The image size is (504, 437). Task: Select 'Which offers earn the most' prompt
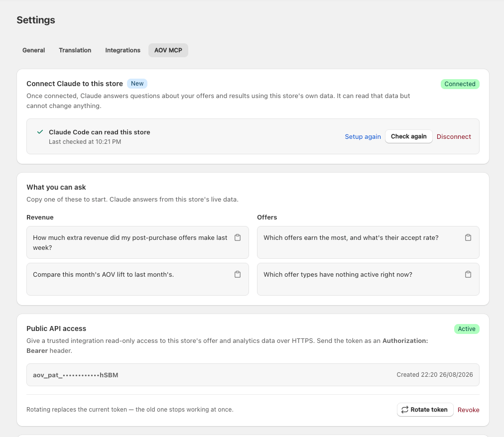pyautogui.click(x=368, y=242)
